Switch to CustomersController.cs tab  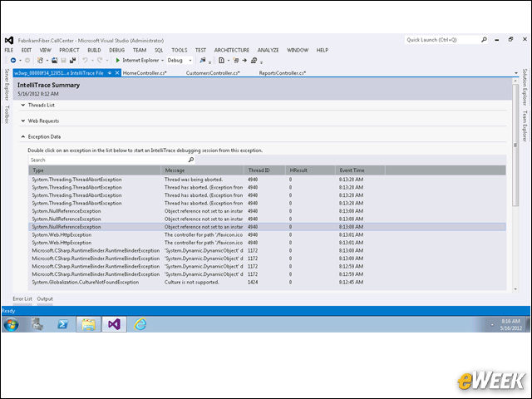coord(213,73)
